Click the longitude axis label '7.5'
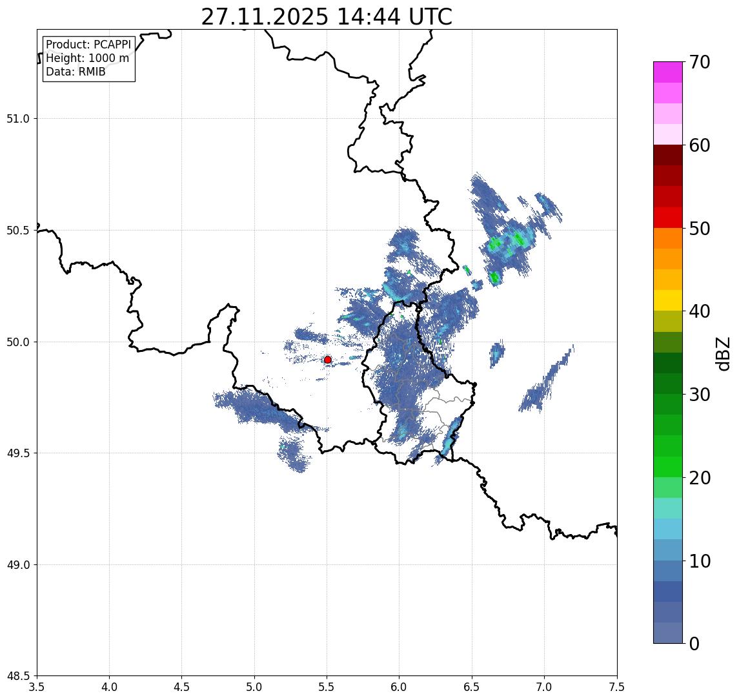This screenshot has height=700, width=739. click(x=617, y=687)
